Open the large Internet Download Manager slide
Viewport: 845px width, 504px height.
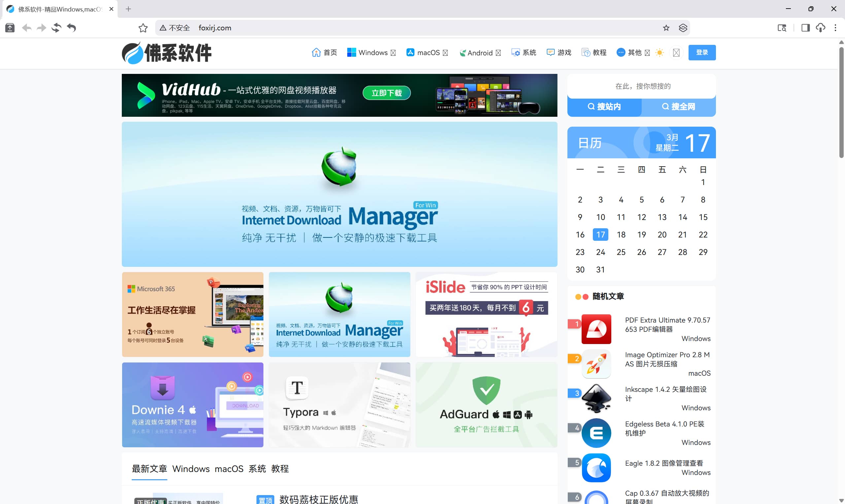point(339,194)
